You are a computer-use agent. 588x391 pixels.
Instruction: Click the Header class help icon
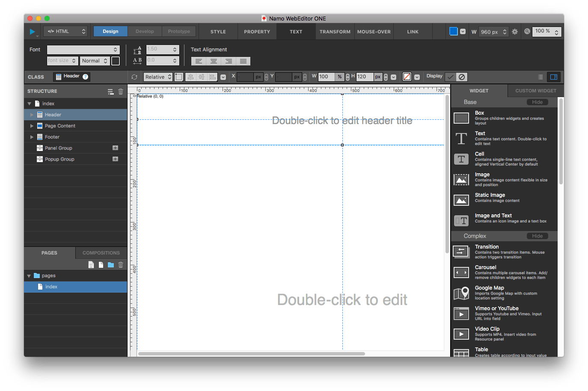[86, 77]
